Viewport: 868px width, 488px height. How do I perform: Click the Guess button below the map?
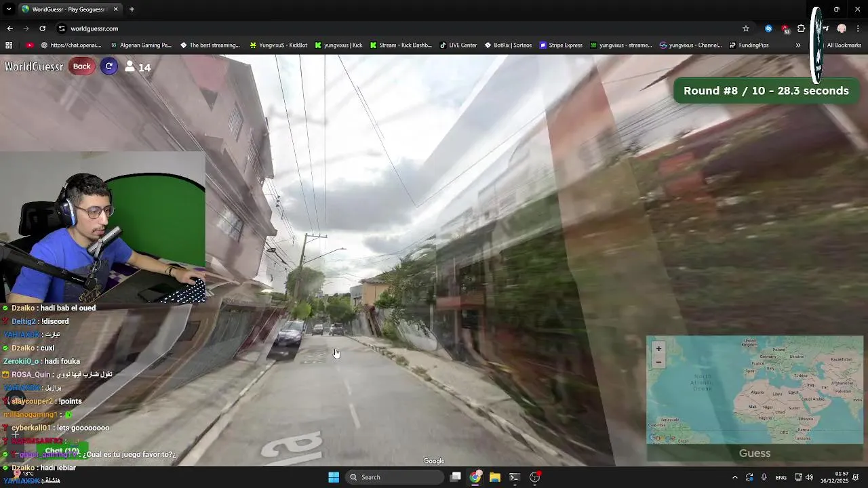click(x=755, y=453)
